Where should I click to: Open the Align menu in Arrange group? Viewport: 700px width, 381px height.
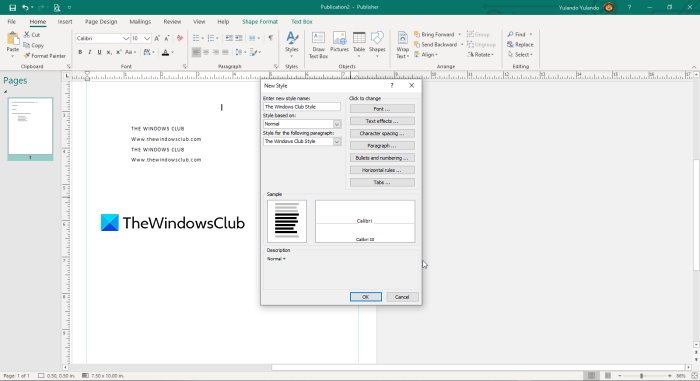click(x=425, y=54)
